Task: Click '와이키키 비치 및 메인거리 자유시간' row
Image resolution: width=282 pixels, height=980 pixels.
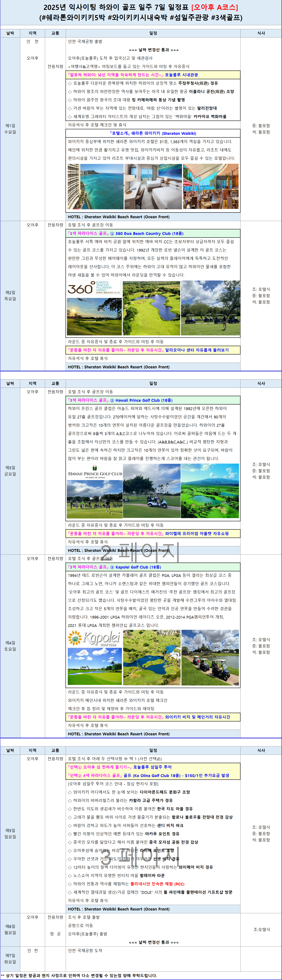Action: click(153, 717)
